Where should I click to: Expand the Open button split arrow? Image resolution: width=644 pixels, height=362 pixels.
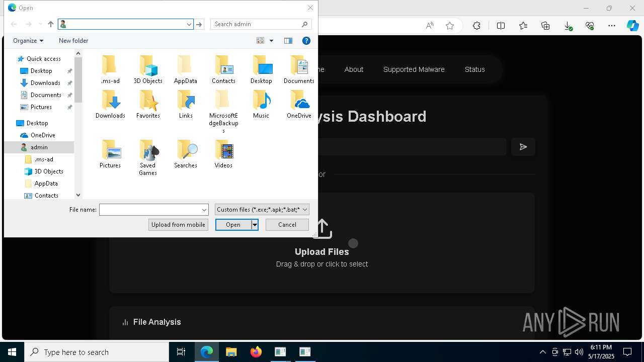(255, 225)
